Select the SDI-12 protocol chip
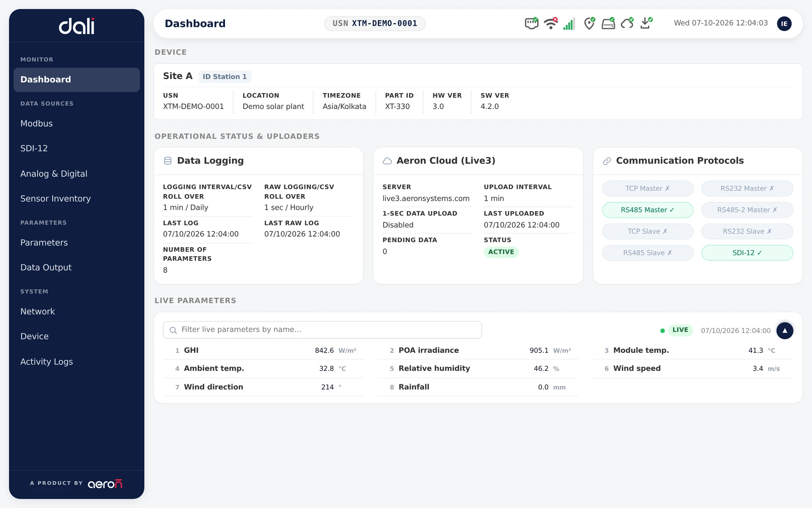Viewport: 812px width, 508px height. point(747,253)
